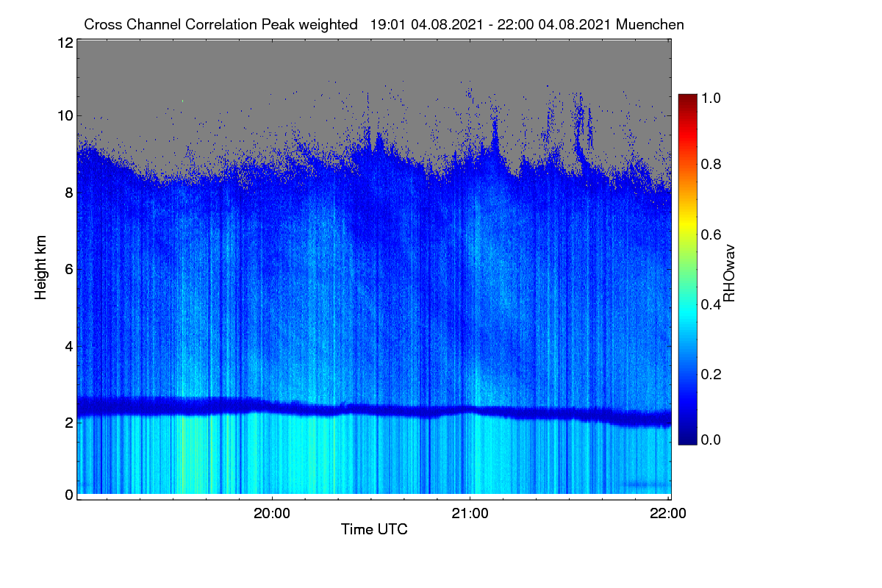Click the colorbar value '0.4'
882x588 pixels.
click(x=709, y=304)
